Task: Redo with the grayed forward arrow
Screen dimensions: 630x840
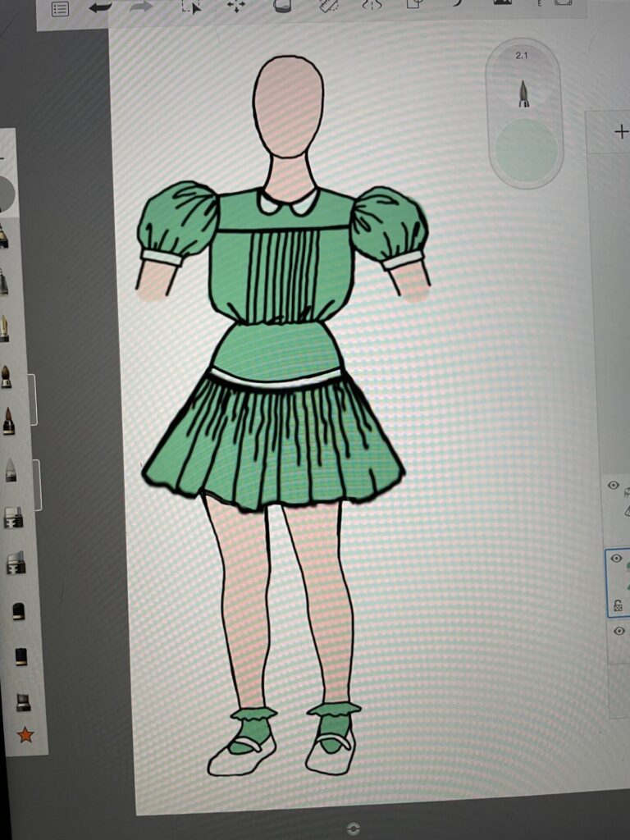Action: 140,7
